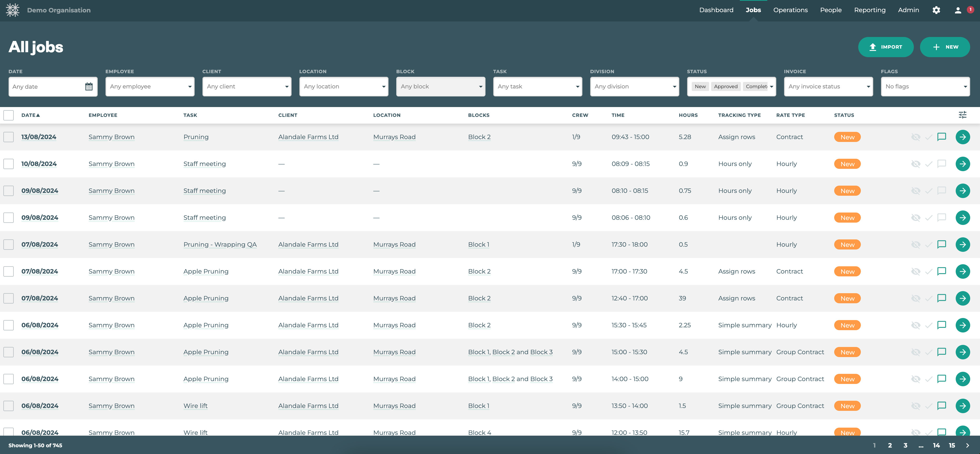980x454 pixels.
Task: Check the checkbox for the 10/08/2024 Staff meeting
Action: (x=8, y=164)
